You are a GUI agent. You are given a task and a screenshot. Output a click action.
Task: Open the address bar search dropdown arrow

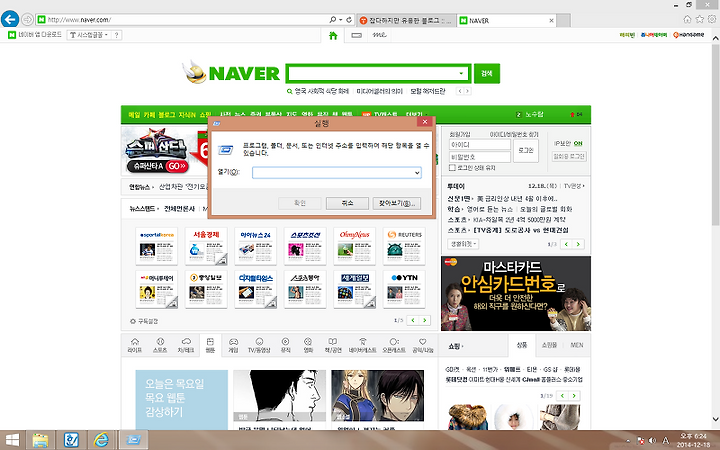340,20
